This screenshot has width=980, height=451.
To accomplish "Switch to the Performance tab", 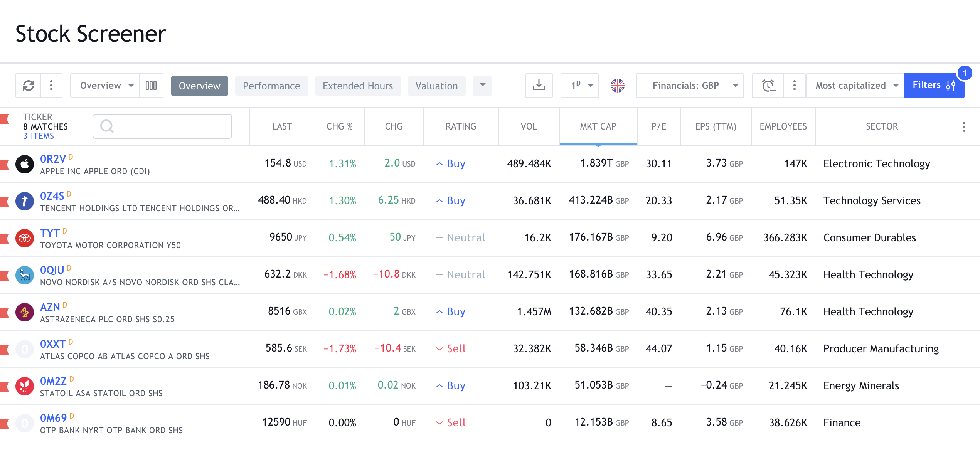I will (x=271, y=86).
